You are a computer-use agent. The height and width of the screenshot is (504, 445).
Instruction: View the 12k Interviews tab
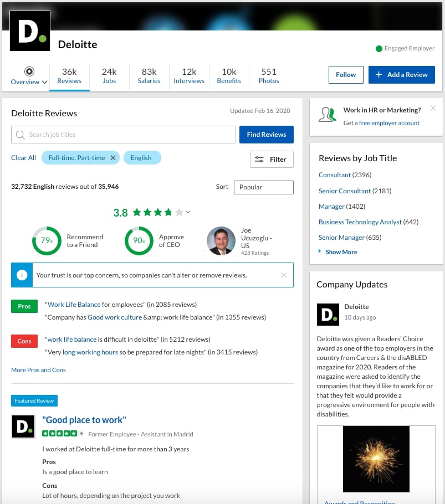(189, 76)
